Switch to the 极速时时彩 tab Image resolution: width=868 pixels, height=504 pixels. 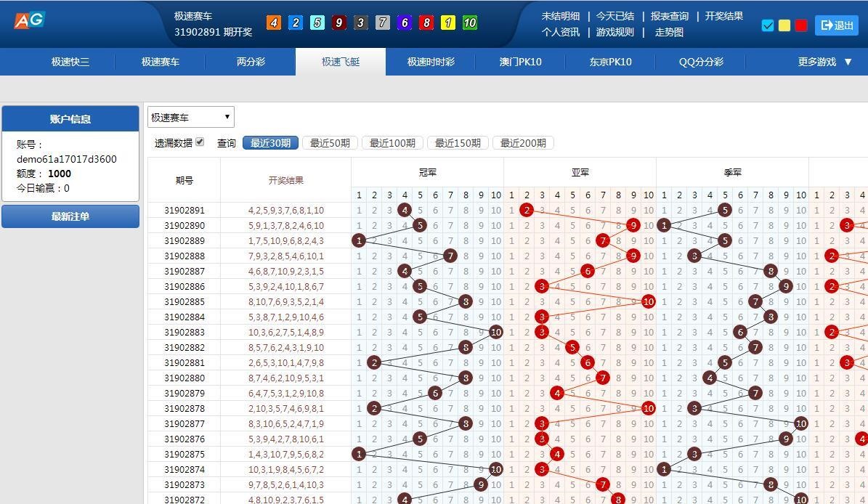point(431,62)
